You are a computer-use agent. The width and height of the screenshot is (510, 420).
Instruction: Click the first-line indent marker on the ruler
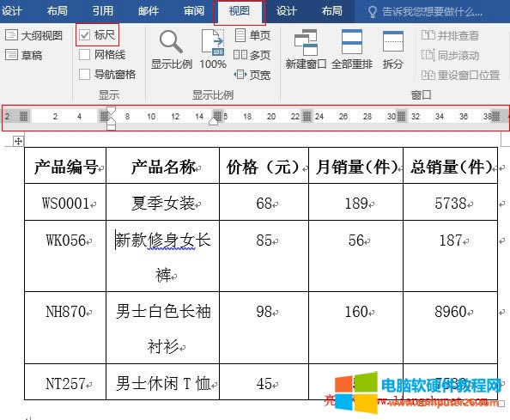tap(112, 110)
